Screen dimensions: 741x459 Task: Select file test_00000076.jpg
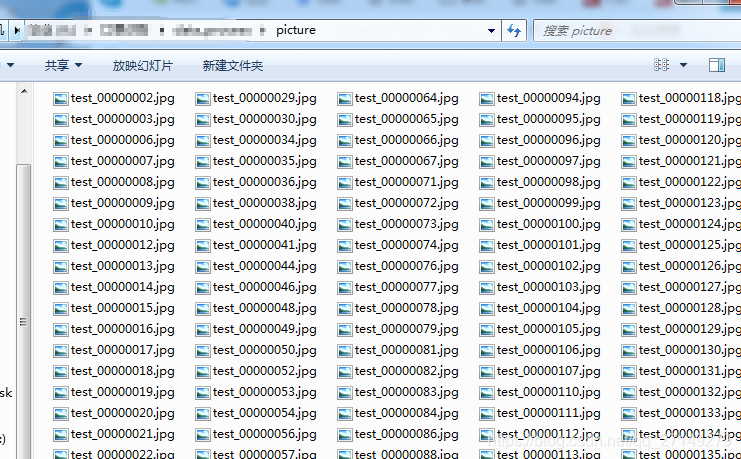tap(398, 266)
